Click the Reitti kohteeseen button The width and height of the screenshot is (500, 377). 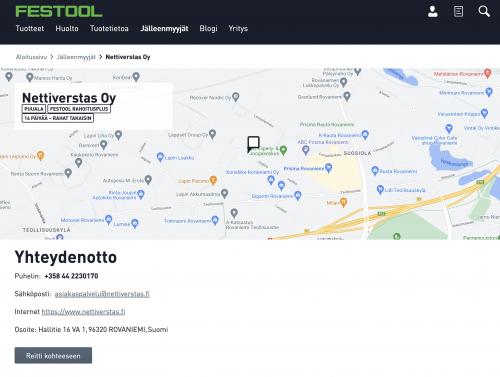pyautogui.click(x=53, y=355)
